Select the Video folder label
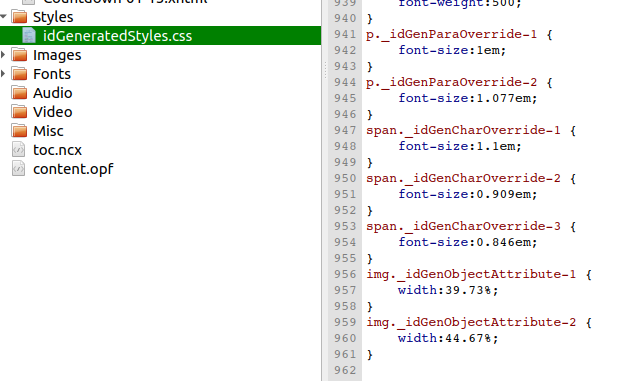The height and width of the screenshot is (381, 625). (x=53, y=112)
